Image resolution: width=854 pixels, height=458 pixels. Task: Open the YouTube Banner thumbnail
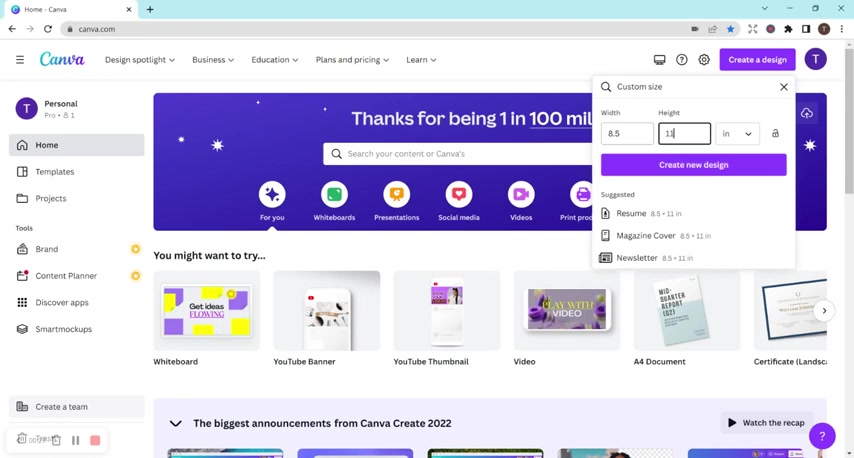[x=327, y=310]
